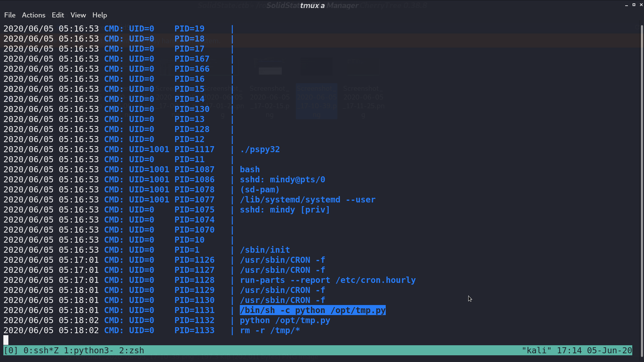Maximize the terminal window
Screen dimensions: 644x362
[634, 5]
